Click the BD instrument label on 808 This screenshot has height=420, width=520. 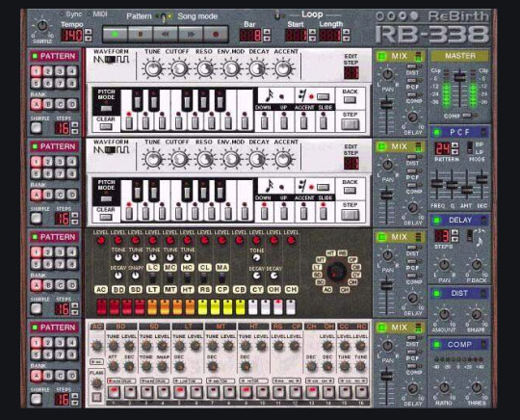118,290
